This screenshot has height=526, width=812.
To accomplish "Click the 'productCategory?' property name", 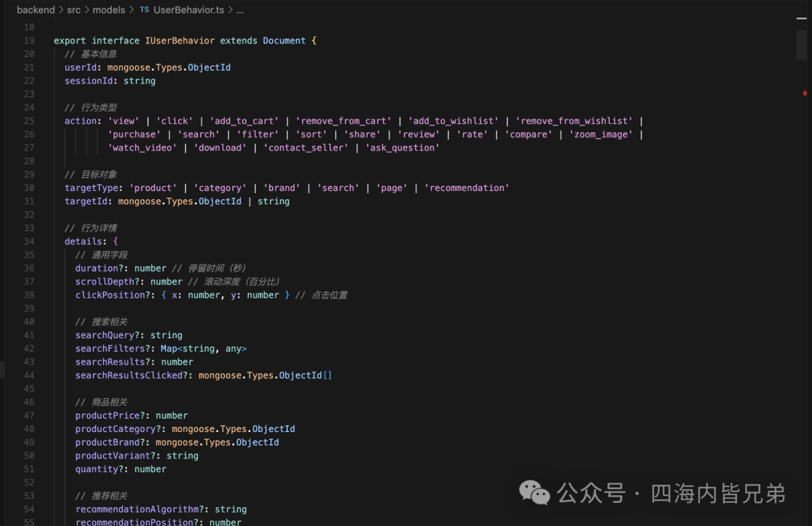I will [x=118, y=428].
